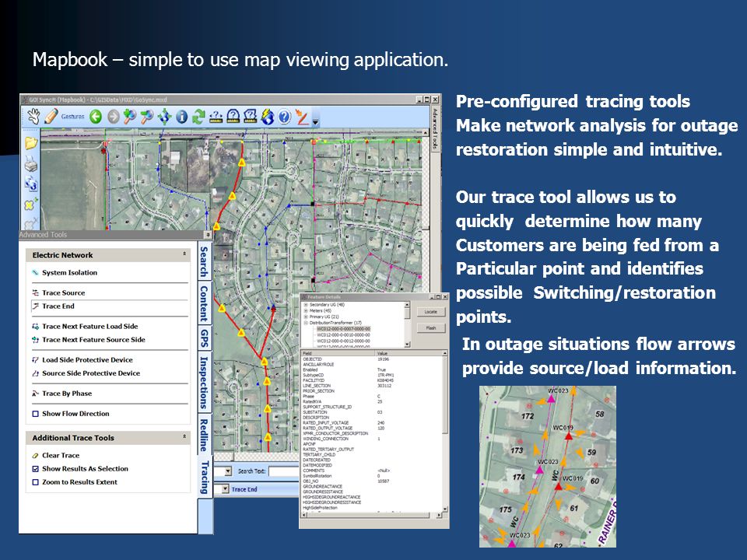Click Trace Next Feature Source Side

coord(89,340)
